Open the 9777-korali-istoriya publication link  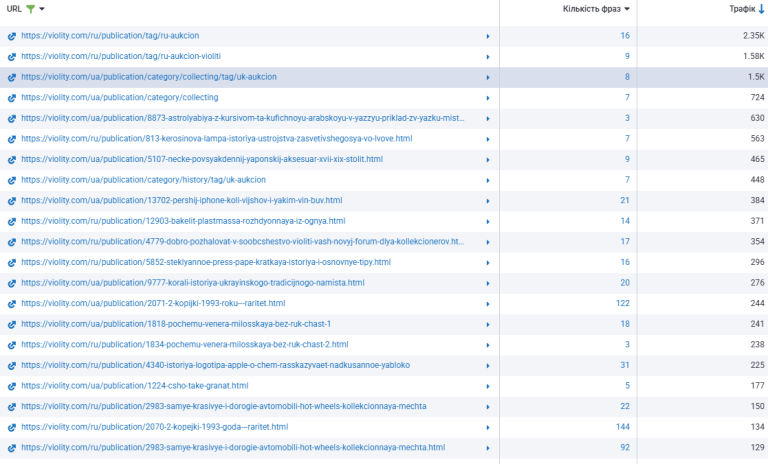193,282
